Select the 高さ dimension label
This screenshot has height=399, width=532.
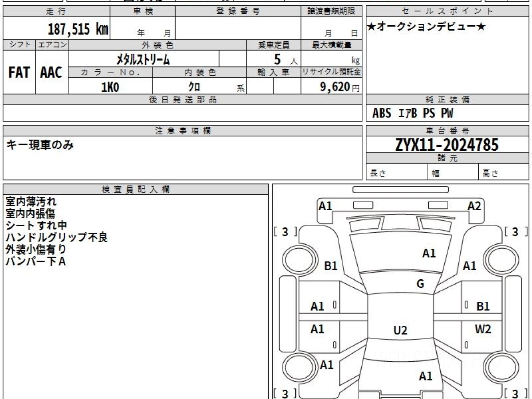(490, 174)
